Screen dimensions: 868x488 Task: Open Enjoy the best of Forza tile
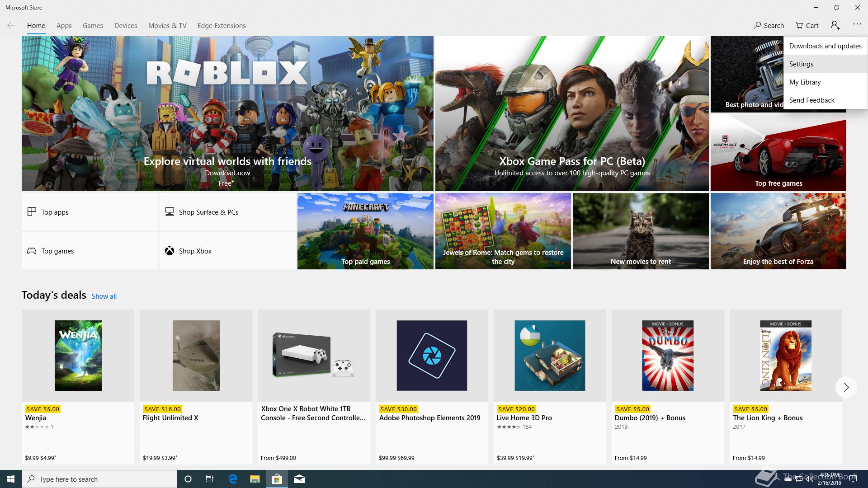coord(778,231)
